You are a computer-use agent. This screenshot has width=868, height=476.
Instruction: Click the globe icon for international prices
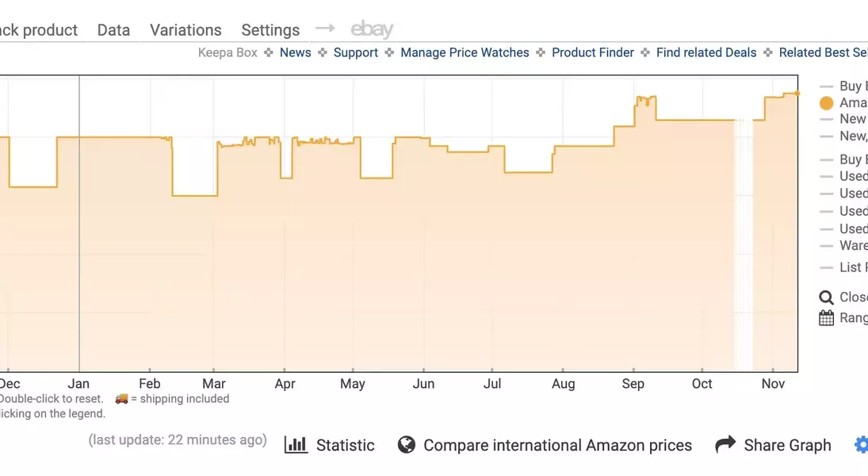point(407,445)
